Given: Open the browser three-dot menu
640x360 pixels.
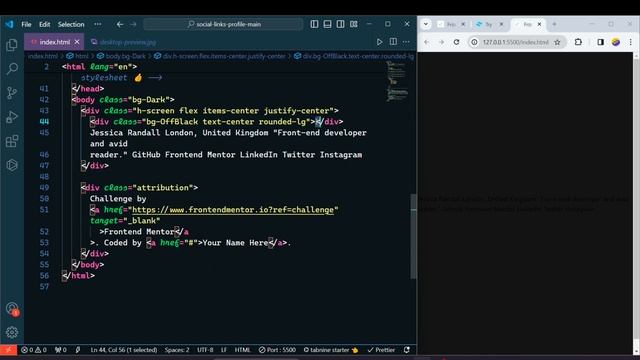Looking at the screenshot, I should point(631,42).
